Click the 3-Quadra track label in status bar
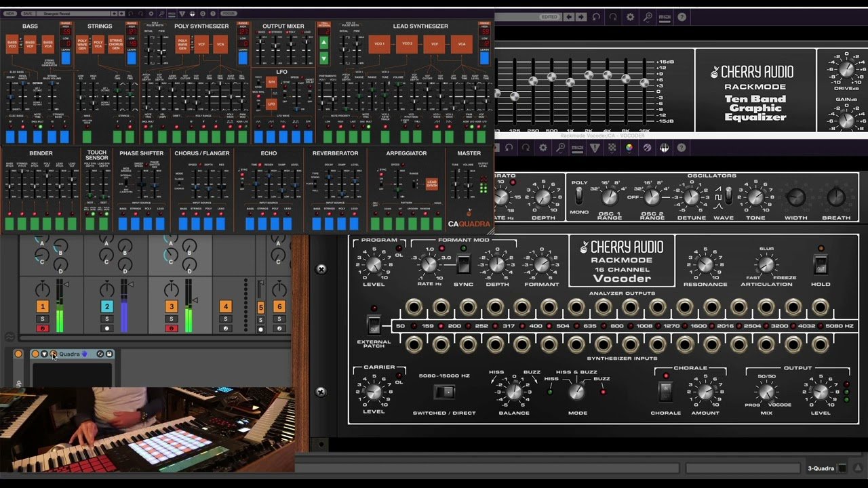The width and height of the screenshot is (868, 488). pyautogui.click(x=821, y=468)
